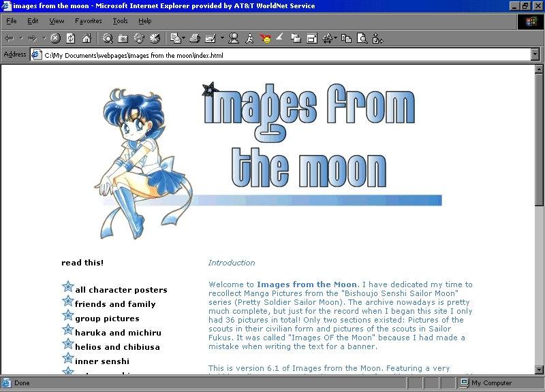Open the Search magnifier globe icon

[x=108, y=38]
